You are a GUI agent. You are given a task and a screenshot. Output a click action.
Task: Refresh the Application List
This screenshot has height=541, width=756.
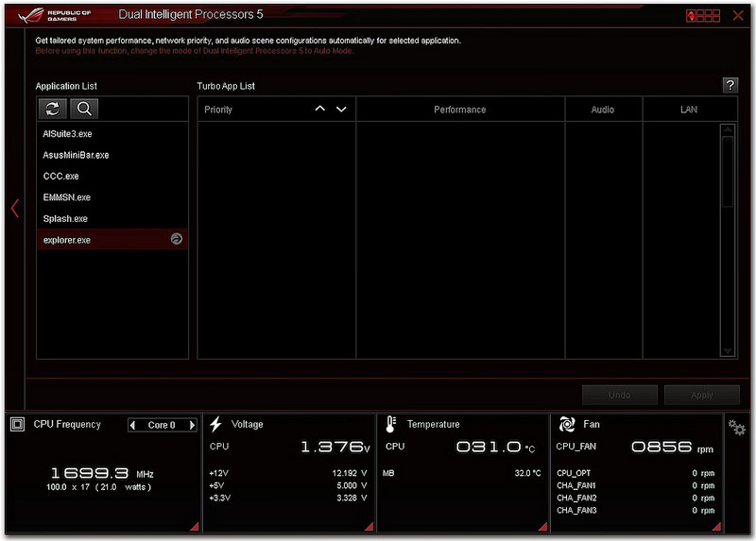point(53,109)
